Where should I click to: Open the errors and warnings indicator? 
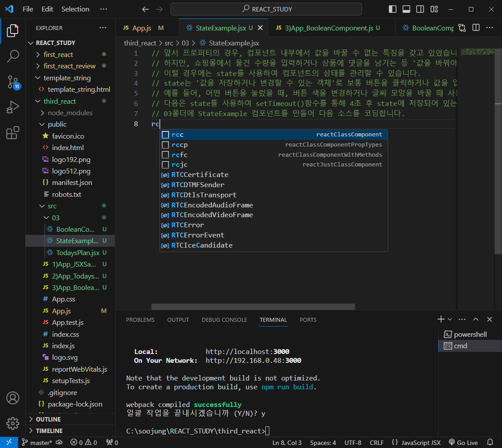point(83,443)
